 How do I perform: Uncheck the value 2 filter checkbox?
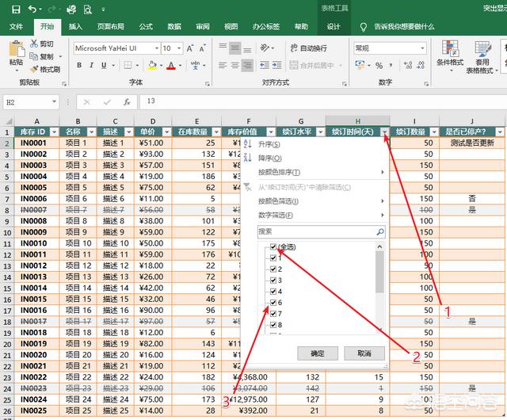pos(273,269)
